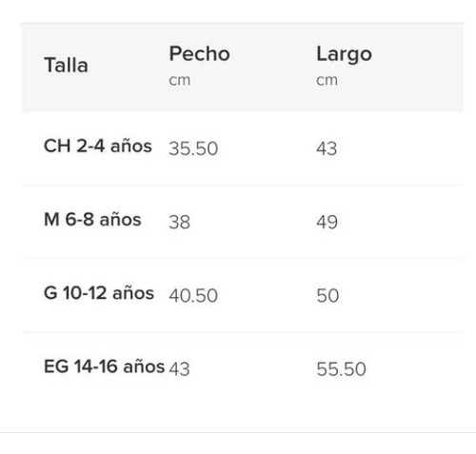Click the 49 length measurement cell
Screen dimensions: 476x454
[327, 222]
